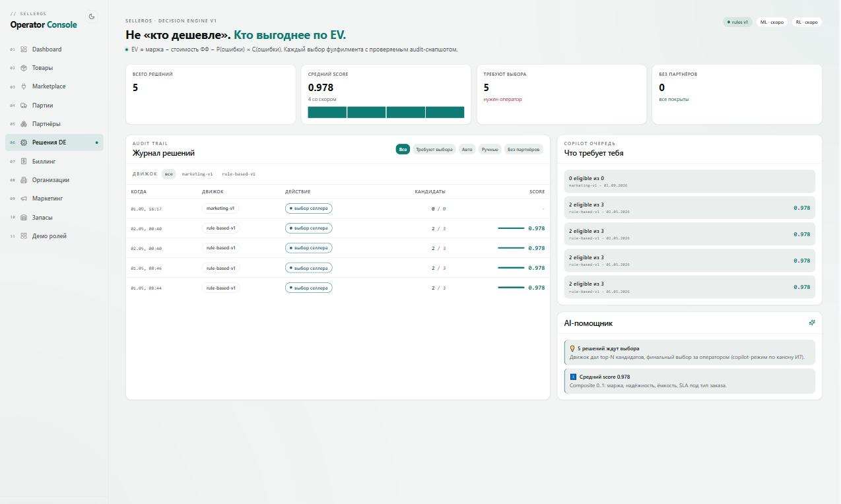Viewport: 841px width, 504px height.
Task: Filter engine by rule-based-v1
Action: pos(238,174)
